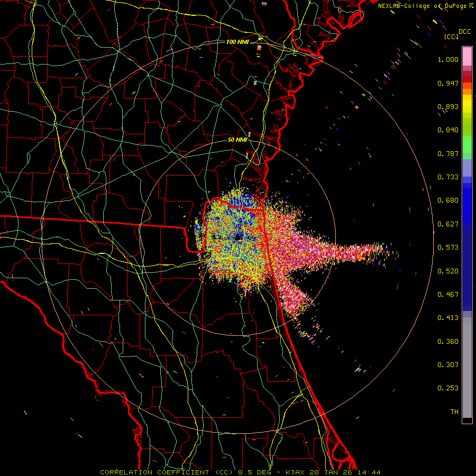Click the [CC] units label

coord(452,36)
